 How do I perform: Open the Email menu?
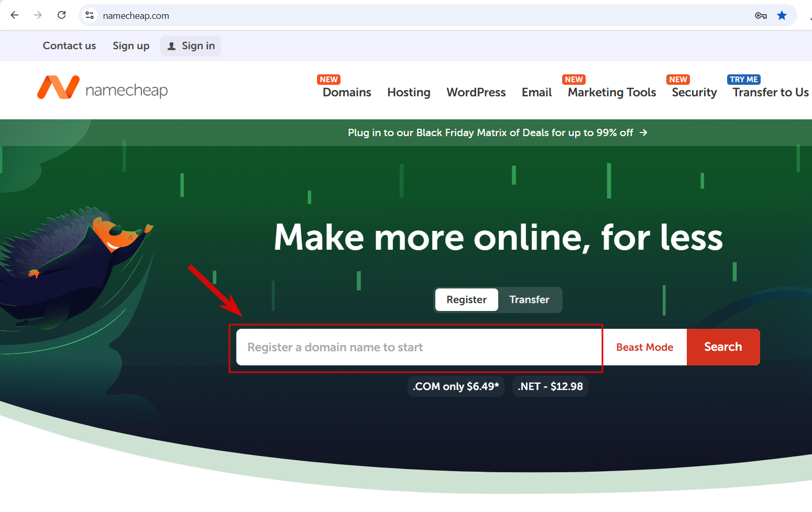click(x=537, y=92)
